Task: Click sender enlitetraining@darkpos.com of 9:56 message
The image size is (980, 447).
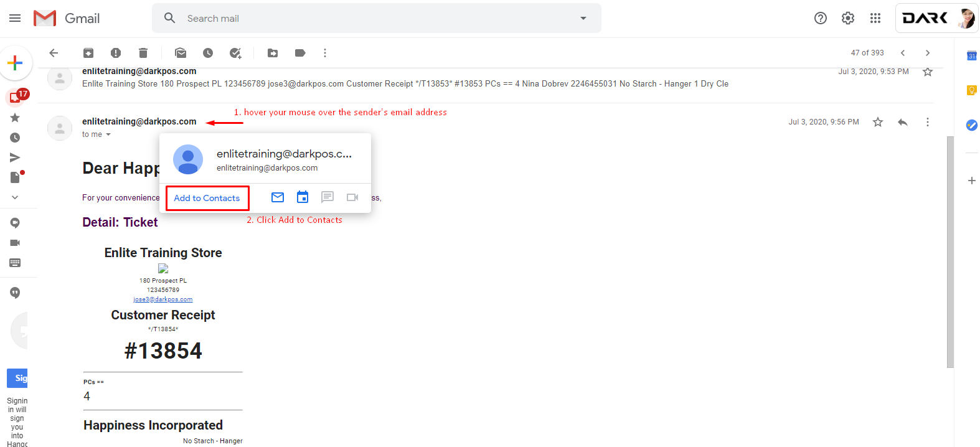Action: click(139, 121)
